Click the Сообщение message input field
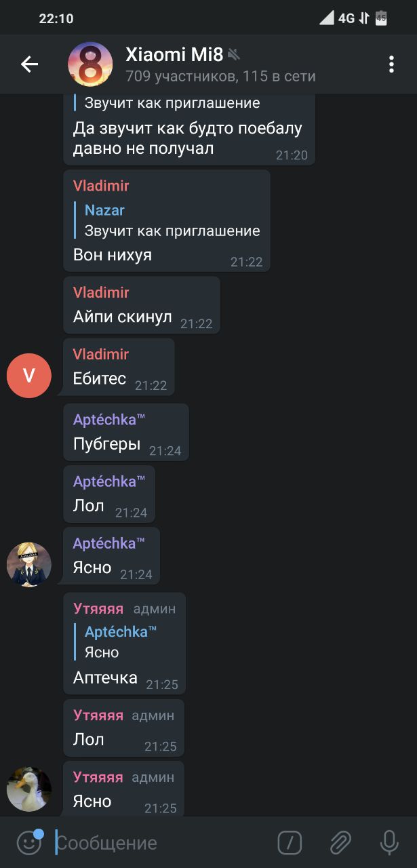Screen dimensions: 417x868 pyautogui.click(x=163, y=843)
